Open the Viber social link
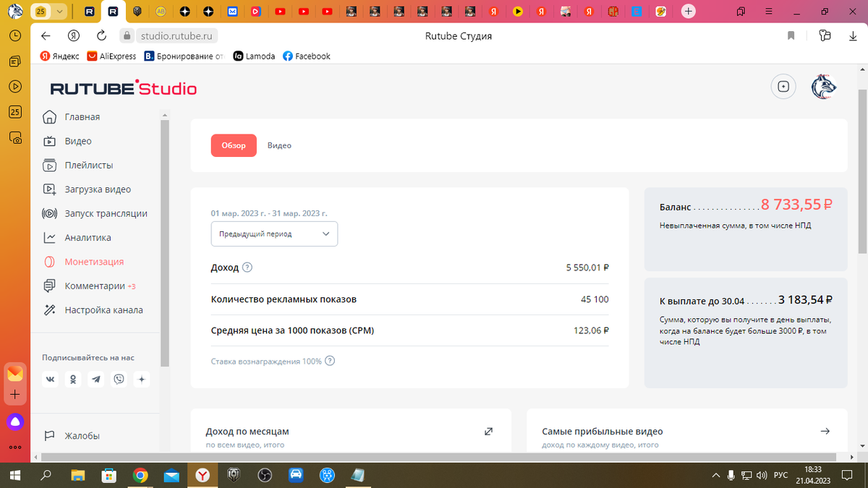The width and height of the screenshot is (868, 488). pos(119,379)
